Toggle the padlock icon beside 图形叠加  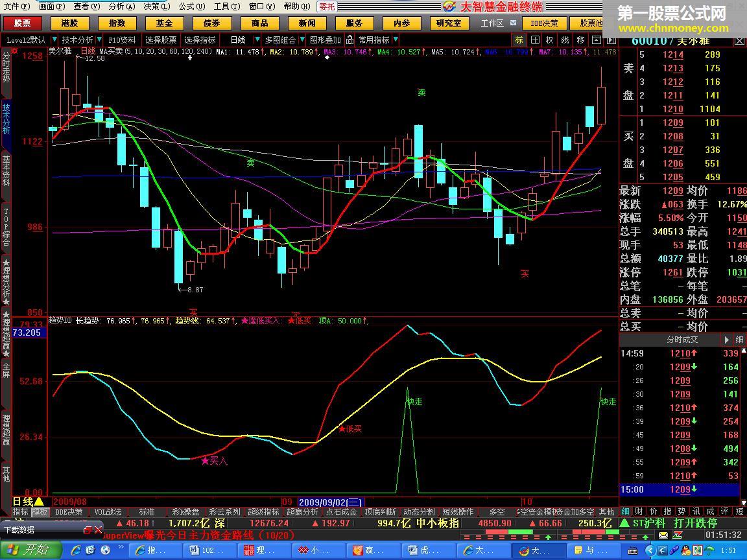pos(350,40)
